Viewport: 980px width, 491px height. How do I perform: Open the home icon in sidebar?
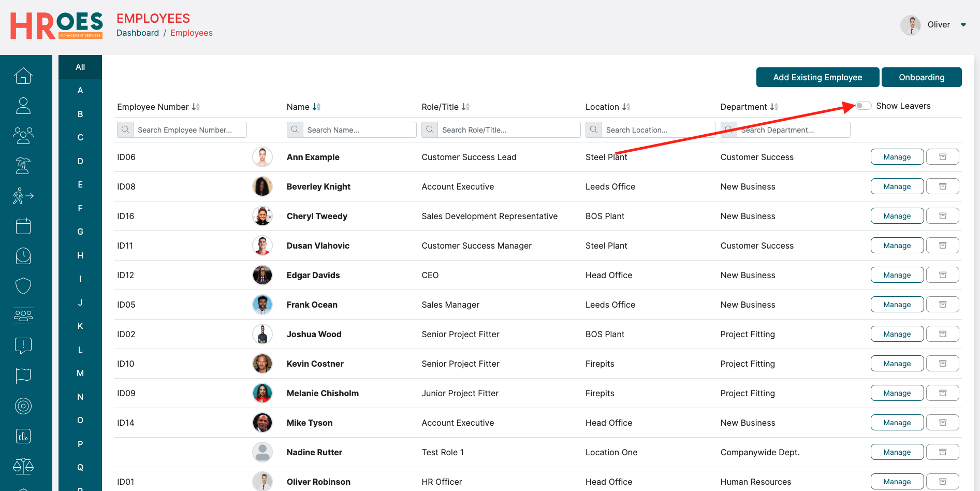pyautogui.click(x=23, y=76)
